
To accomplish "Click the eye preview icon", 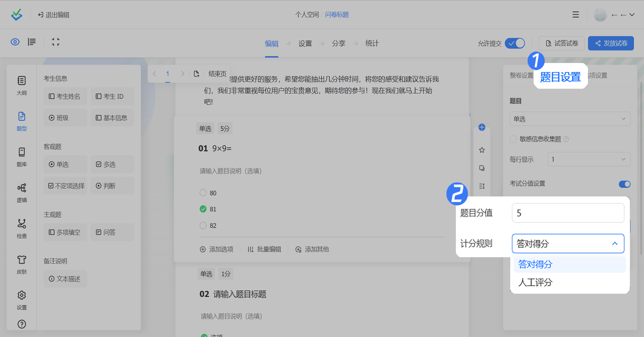I will [15, 42].
